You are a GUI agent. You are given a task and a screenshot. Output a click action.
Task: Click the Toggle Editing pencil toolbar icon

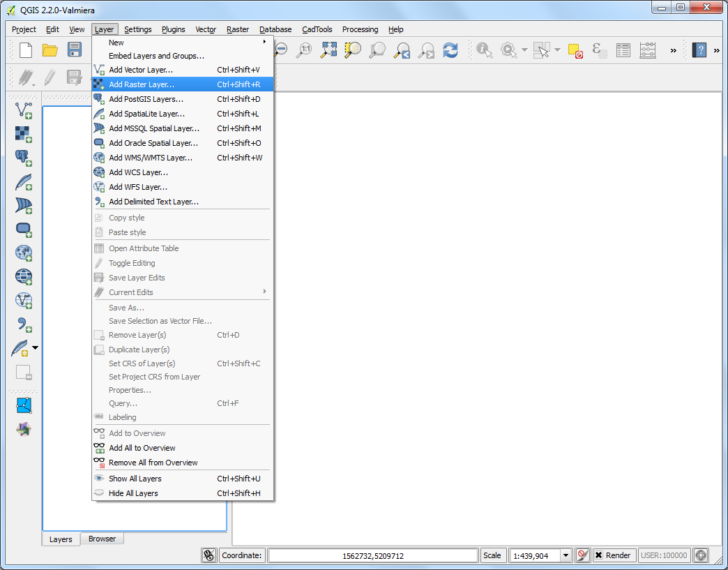[x=50, y=77]
